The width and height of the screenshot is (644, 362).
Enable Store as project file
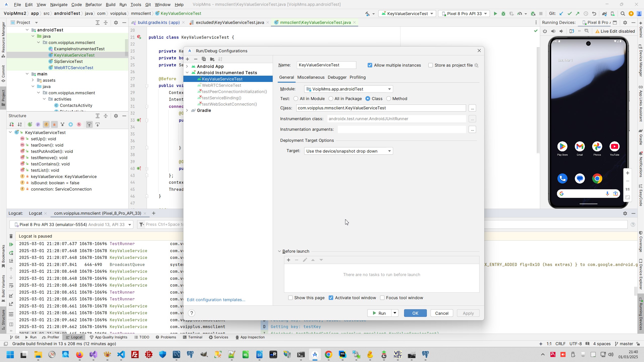pos(430,65)
